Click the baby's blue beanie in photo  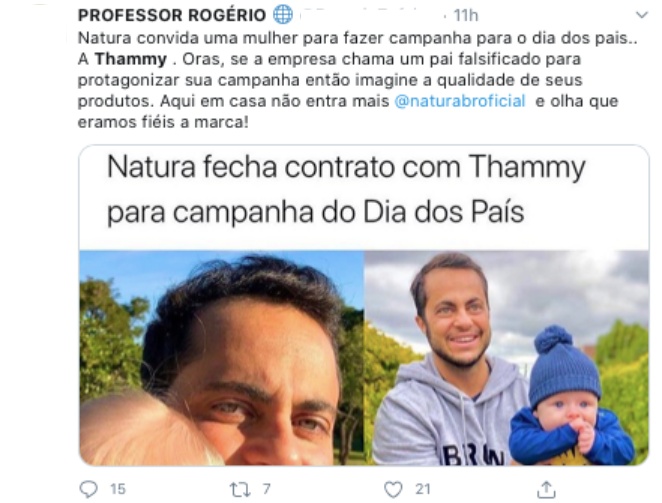pos(564,365)
